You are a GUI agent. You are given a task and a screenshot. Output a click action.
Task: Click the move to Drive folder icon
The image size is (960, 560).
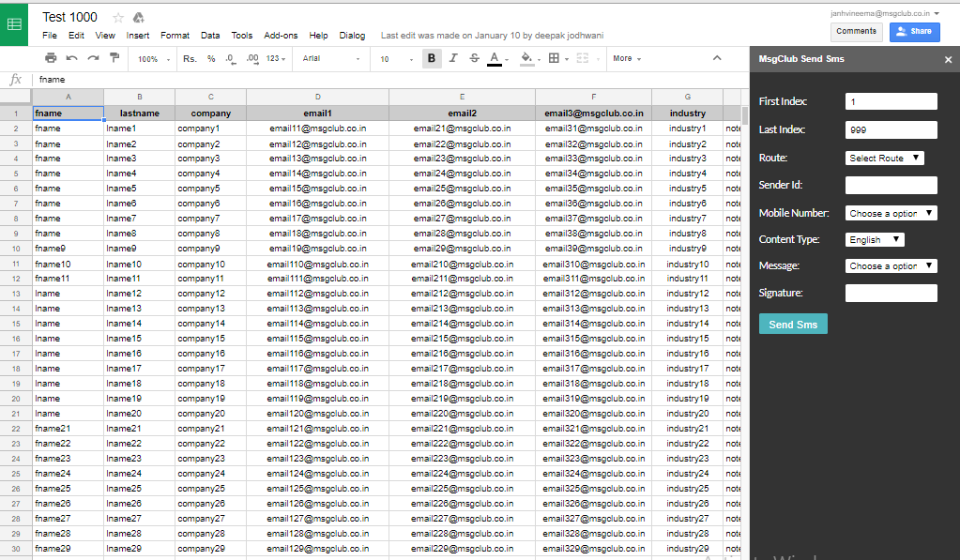138,18
